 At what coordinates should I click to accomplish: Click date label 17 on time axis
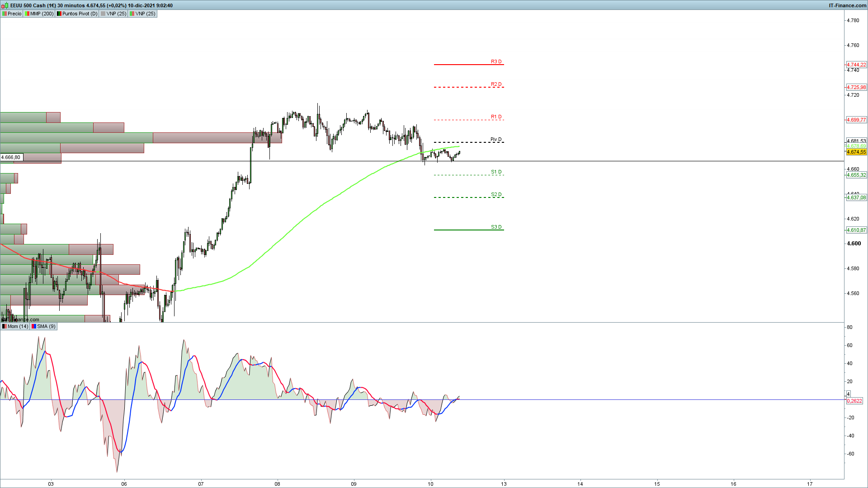(x=810, y=484)
